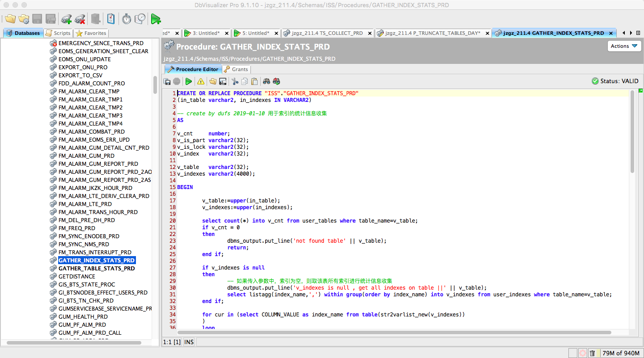
Task: Click the binoculars find icon in editor toolbar
Action: tap(267, 81)
